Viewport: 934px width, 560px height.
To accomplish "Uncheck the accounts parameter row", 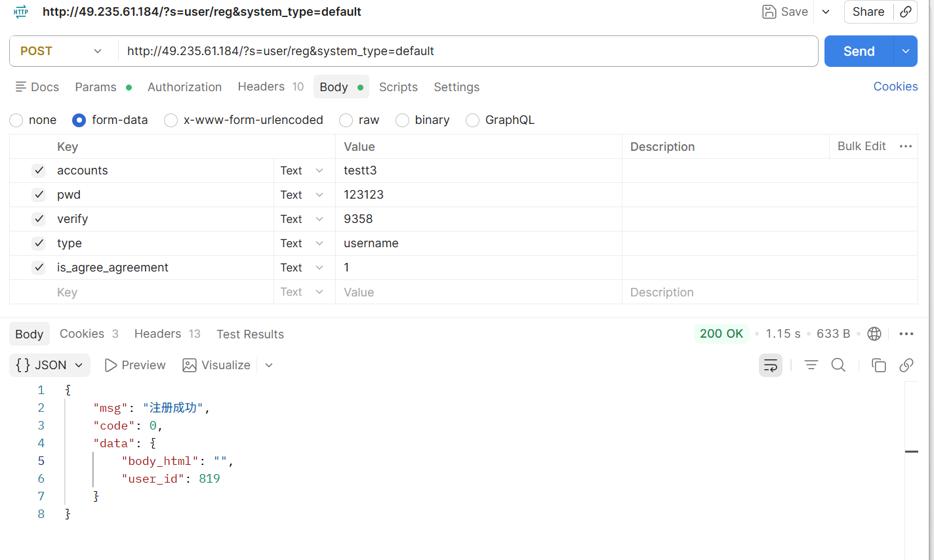I will pos(39,170).
